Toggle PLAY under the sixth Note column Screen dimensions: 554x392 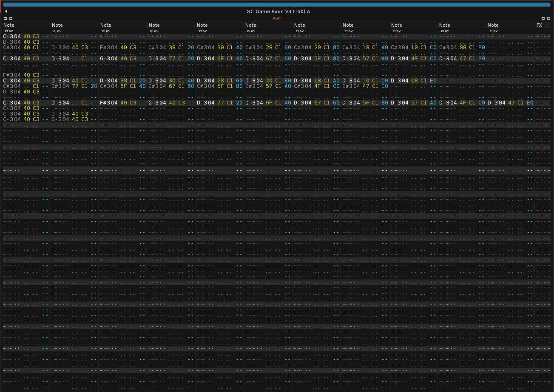point(251,31)
